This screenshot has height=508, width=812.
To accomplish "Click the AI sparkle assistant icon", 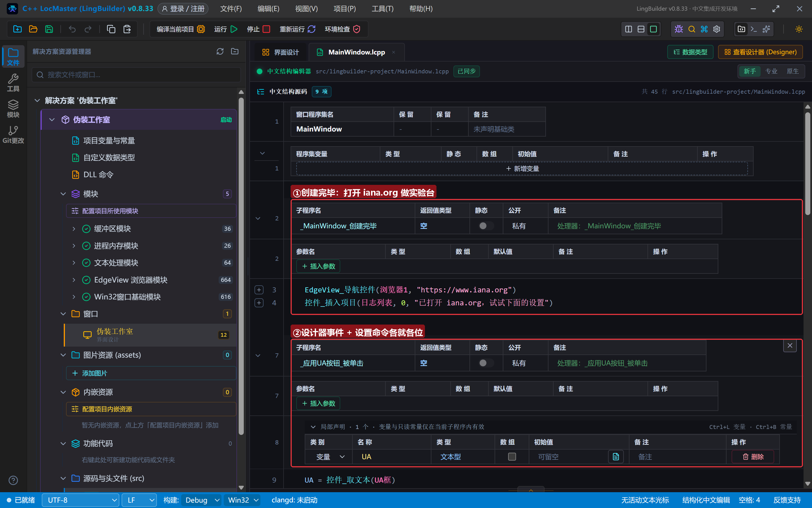I will click(x=766, y=29).
